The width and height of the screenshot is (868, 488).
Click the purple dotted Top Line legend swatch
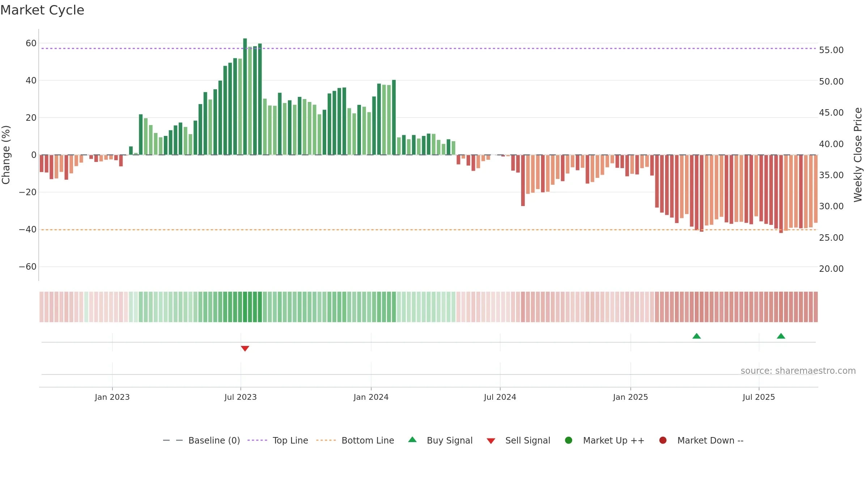tap(257, 440)
